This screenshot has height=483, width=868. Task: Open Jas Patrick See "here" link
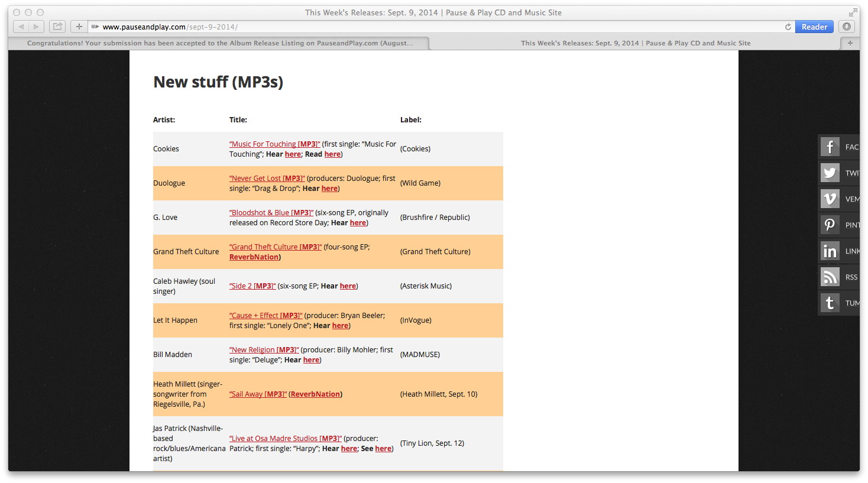(383, 449)
